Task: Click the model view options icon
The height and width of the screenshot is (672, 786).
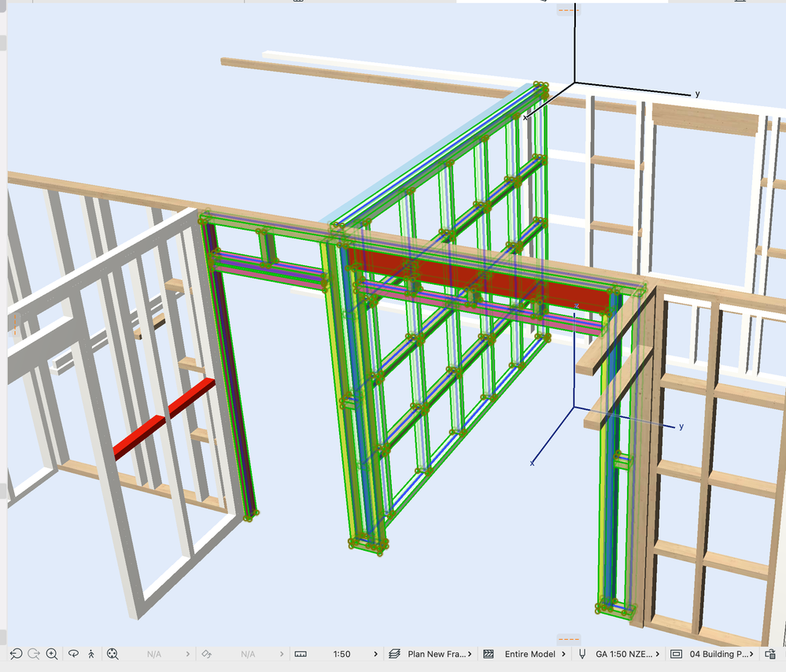Action: tap(676, 654)
